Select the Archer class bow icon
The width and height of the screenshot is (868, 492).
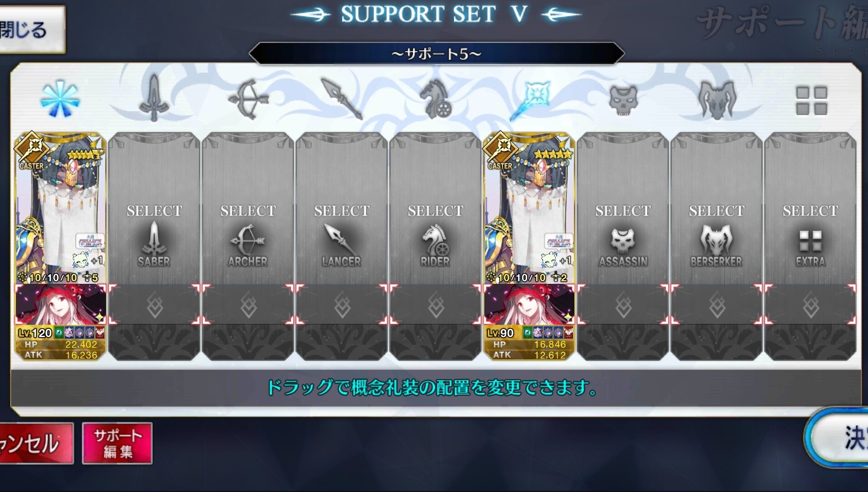tap(248, 99)
